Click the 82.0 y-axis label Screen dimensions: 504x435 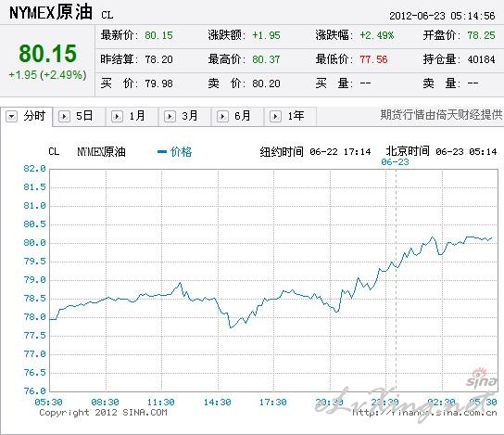[34, 168]
